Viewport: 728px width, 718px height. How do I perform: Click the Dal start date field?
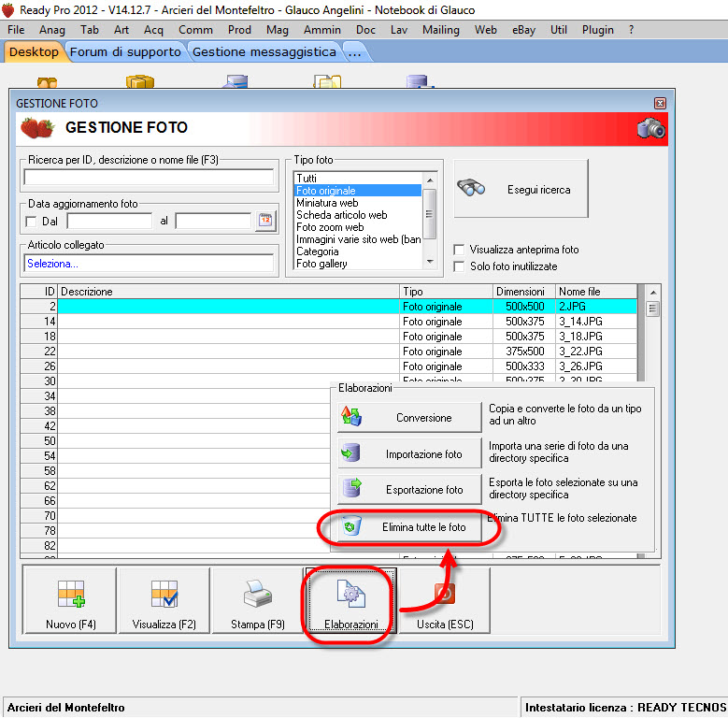[x=109, y=221]
